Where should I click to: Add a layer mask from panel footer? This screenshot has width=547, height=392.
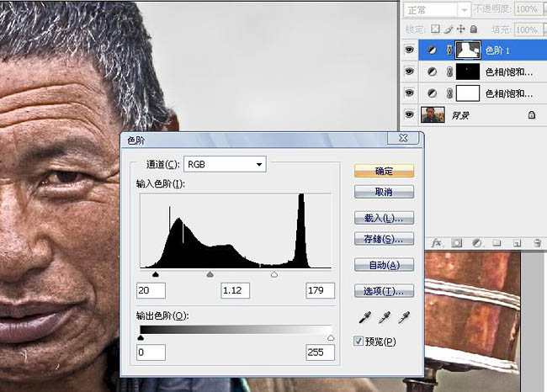[x=456, y=242]
